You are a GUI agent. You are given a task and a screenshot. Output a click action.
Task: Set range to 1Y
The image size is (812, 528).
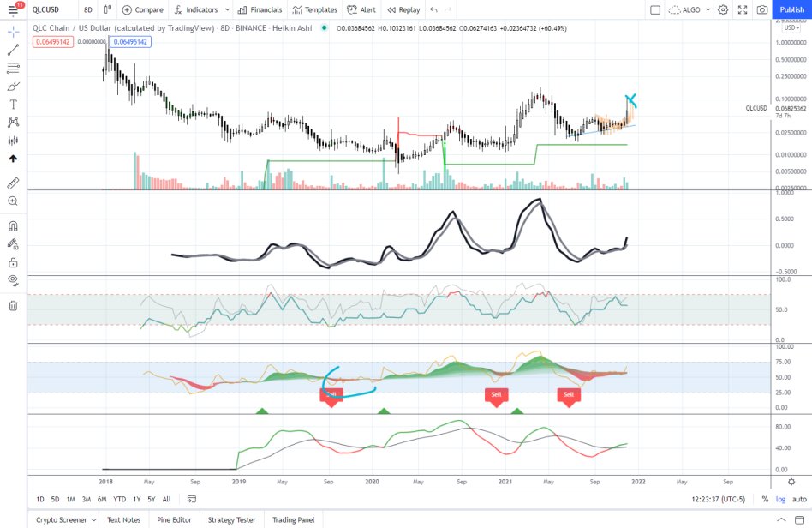pyautogui.click(x=137, y=499)
